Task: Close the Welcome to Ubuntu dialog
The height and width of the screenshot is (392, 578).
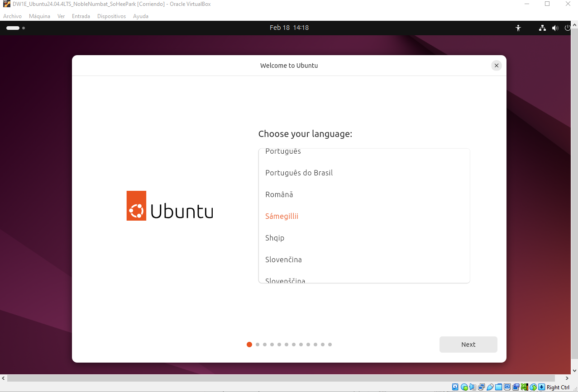Action: click(497, 66)
